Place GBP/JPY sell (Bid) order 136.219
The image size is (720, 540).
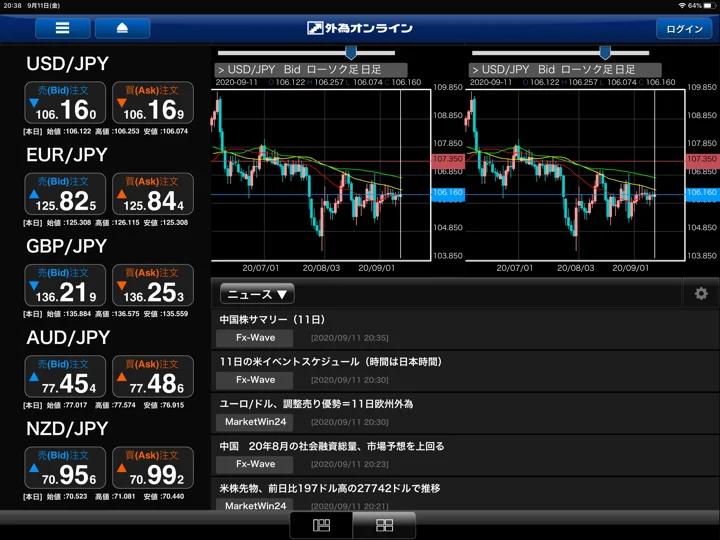point(65,285)
